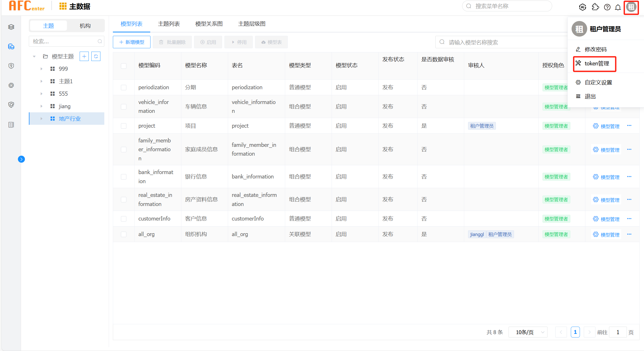Check the family_member_information row checkbox
The image size is (644, 351).
pyautogui.click(x=124, y=149)
